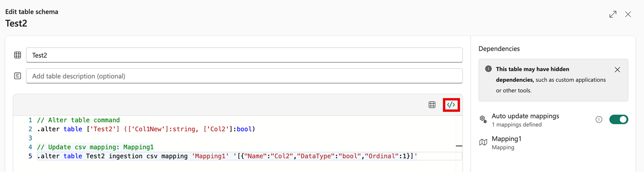Click the info icon in hidden dependencies notice
Viewport: 644px width, 172px height.
pyautogui.click(x=488, y=69)
